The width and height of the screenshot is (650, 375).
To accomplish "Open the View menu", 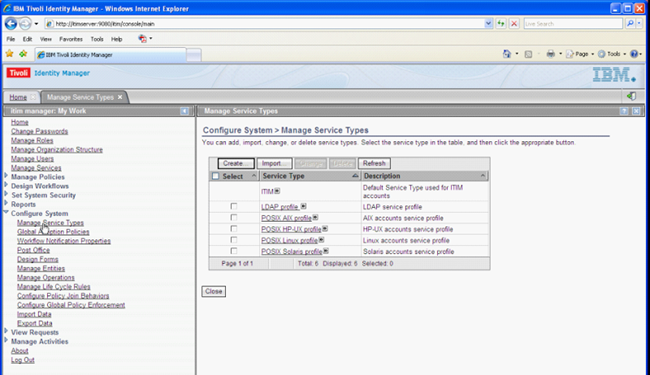I will click(46, 39).
